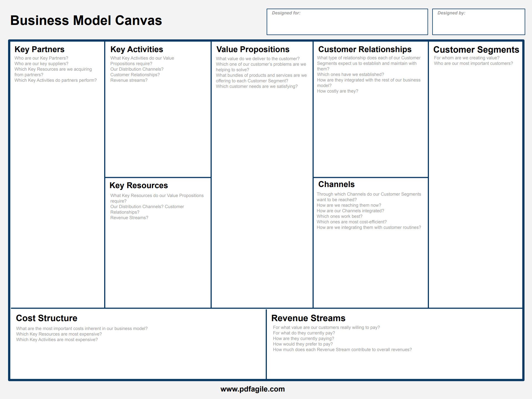Click 'Which ones work best?' line
The height and width of the screenshot is (399, 532).
coord(339,216)
